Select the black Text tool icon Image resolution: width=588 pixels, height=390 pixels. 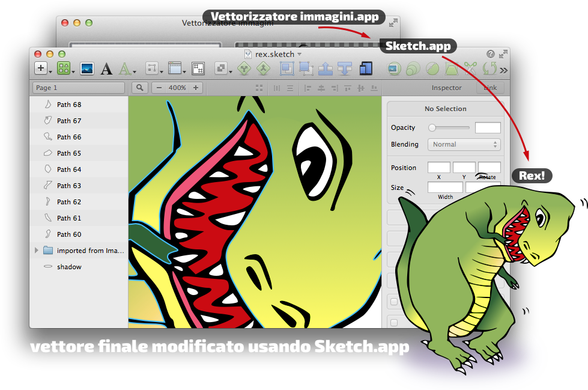pyautogui.click(x=106, y=69)
